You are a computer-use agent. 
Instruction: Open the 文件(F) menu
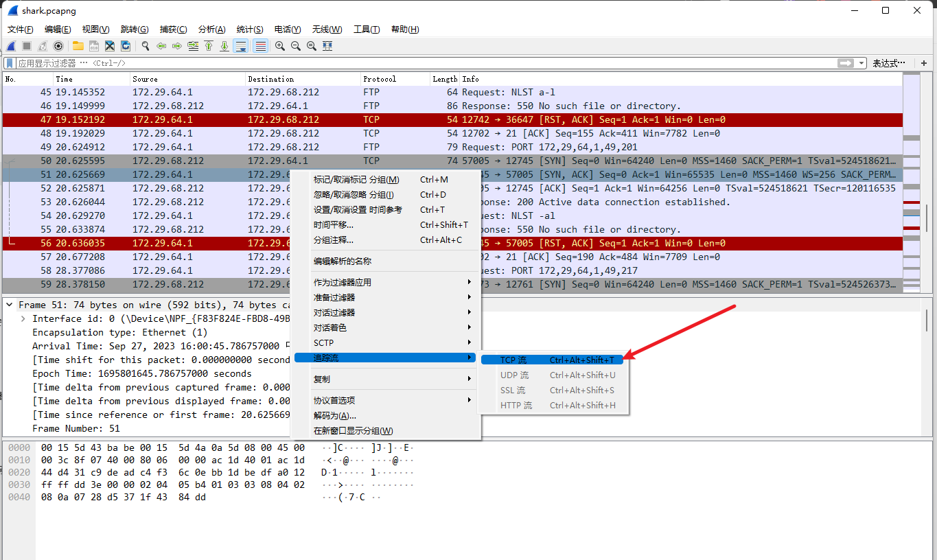pyautogui.click(x=21, y=30)
